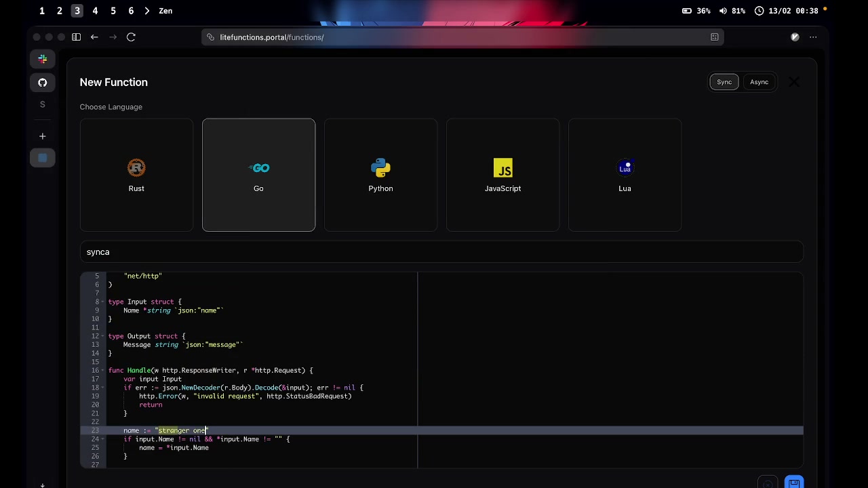The height and width of the screenshot is (488, 868).
Task: Click the name = *input.Name line
Action: tap(174, 448)
